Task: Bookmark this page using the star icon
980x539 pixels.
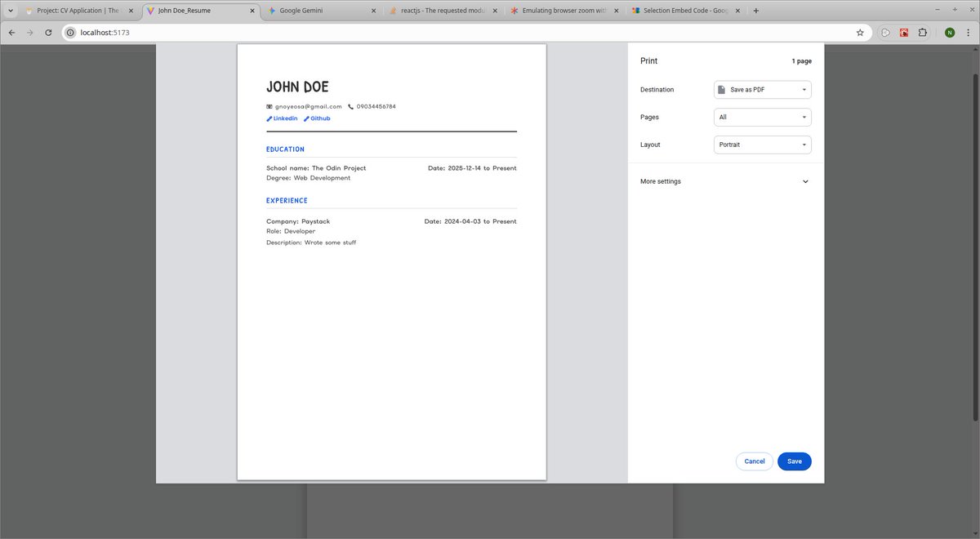Action: tap(860, 33)
